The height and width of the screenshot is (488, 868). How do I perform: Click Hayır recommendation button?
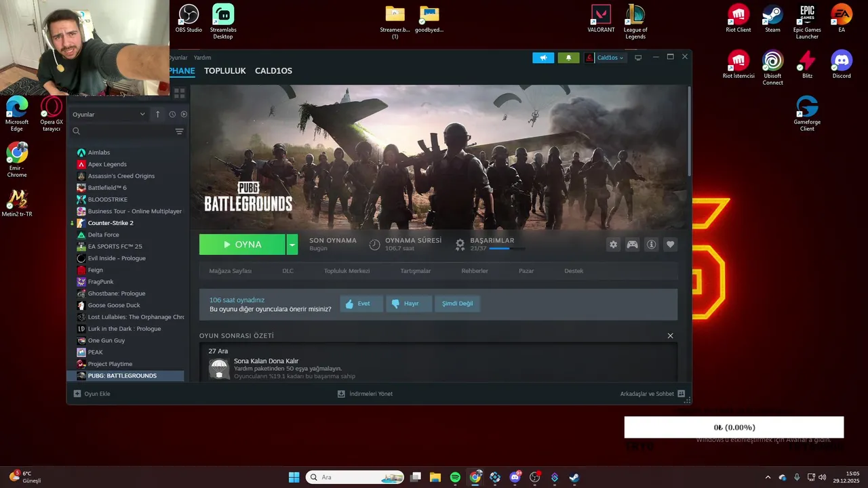[x=409, y=304]
